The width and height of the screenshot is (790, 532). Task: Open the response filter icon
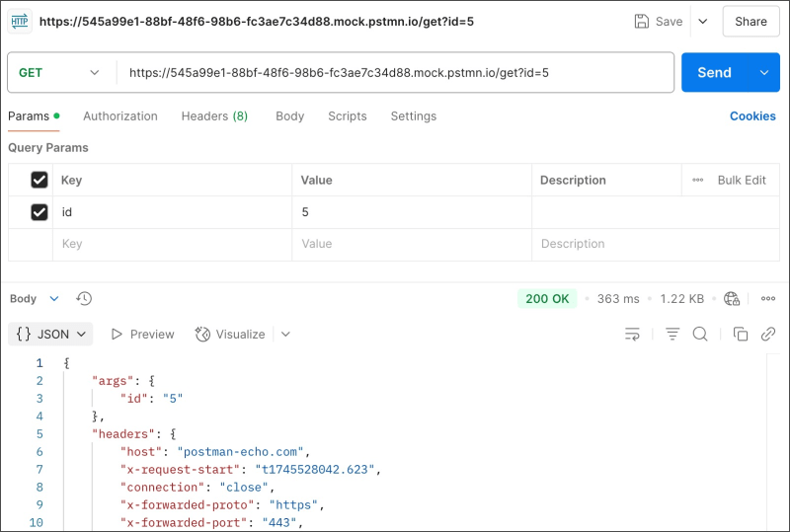click(x=672, y=334)
